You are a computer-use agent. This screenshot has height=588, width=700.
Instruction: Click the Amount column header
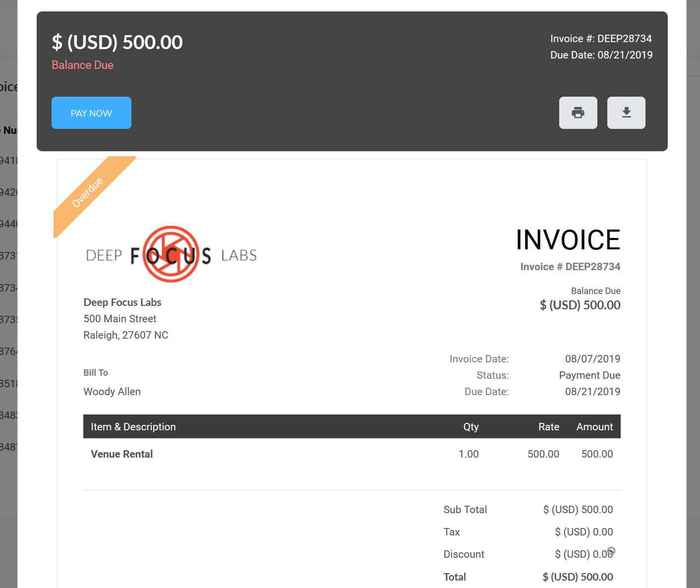[594, 427]
